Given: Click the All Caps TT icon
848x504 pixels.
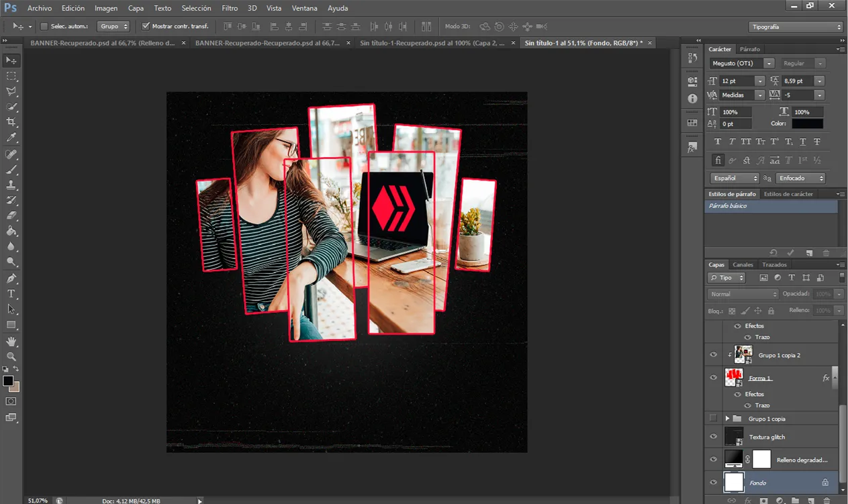Looking at the screenshot, I should (746, 142).
